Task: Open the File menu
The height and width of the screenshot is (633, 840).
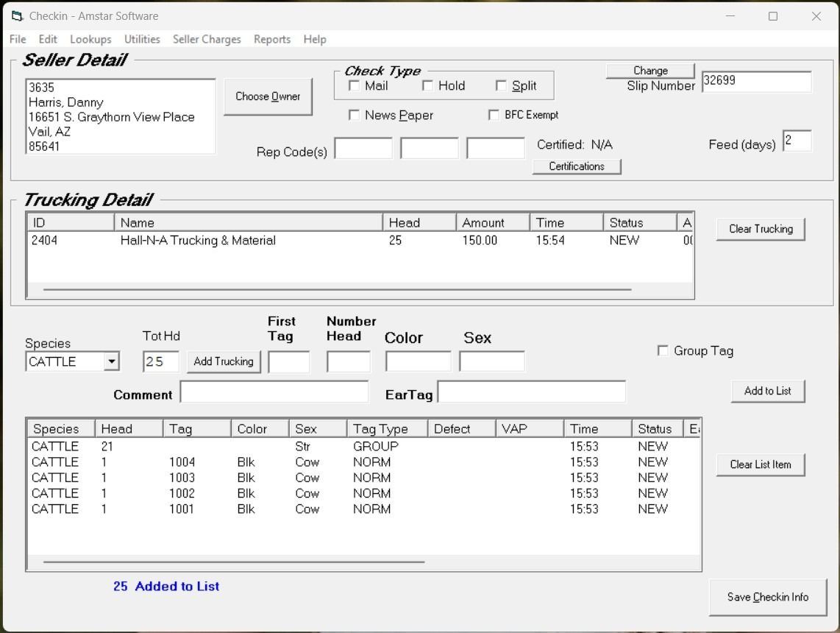Action: click(17, 39)
